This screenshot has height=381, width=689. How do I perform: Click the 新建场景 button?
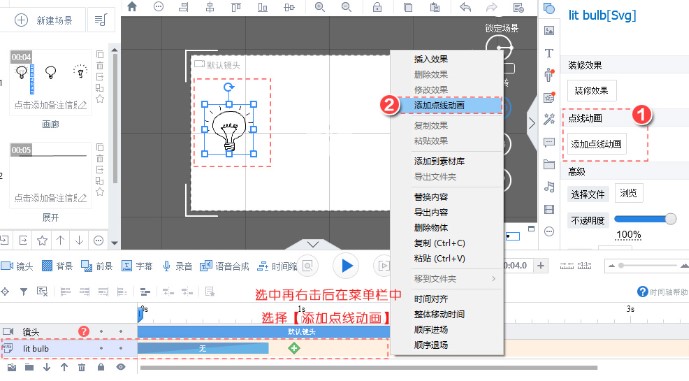43,20
